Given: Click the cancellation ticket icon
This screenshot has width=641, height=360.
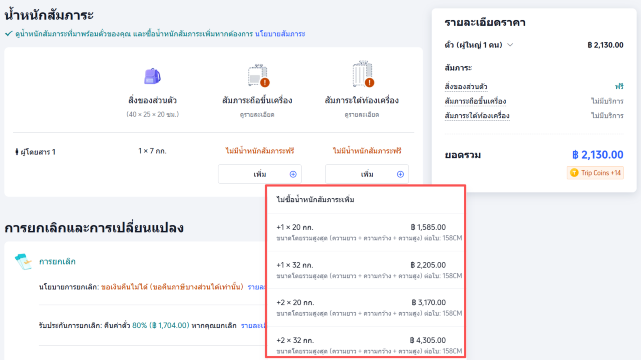Looking at the screenshot, I should click(23, 262).
